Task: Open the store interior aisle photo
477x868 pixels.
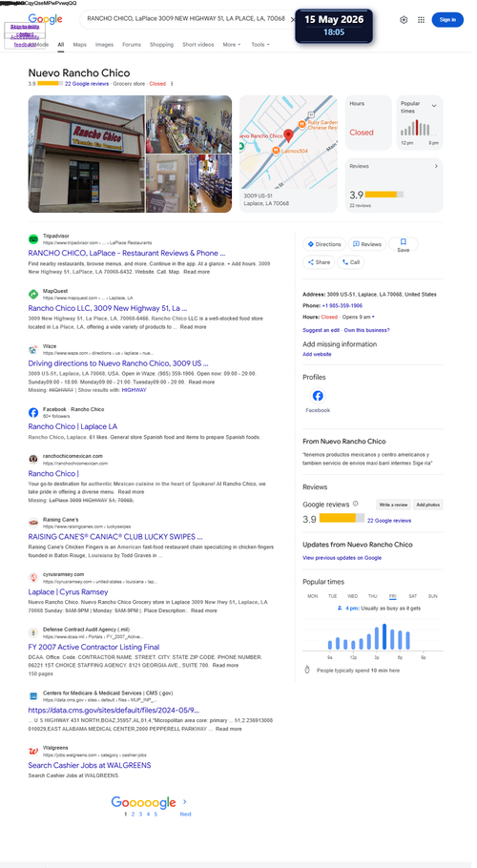Action: click(x=189, y=125)
